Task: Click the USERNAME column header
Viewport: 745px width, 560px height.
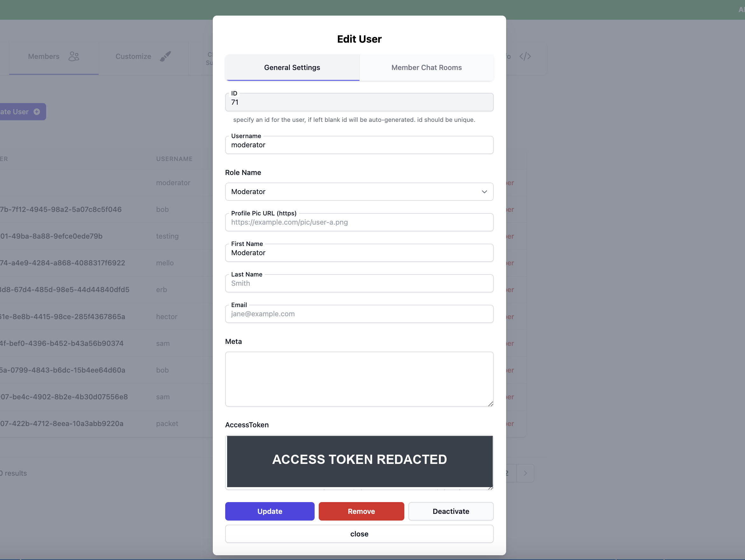Action: pos(174,159)
